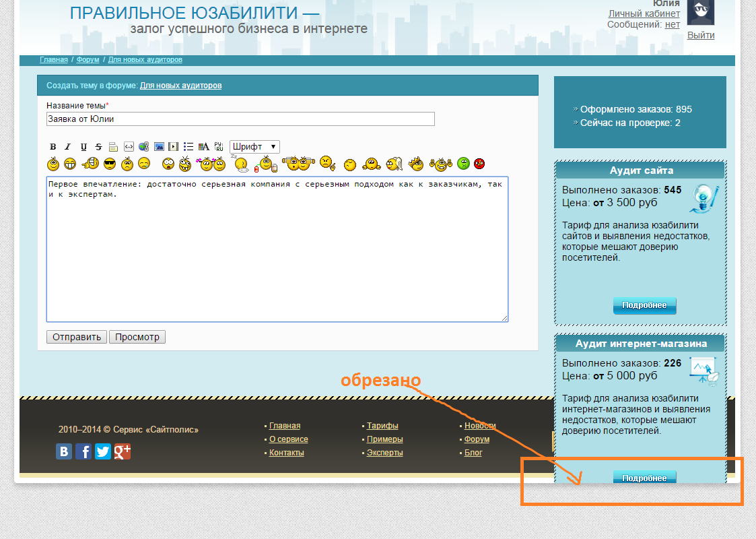756x539 pixels.
Task: Open Для новых аудиторов breadcrumb link
Action: point(145,60)
